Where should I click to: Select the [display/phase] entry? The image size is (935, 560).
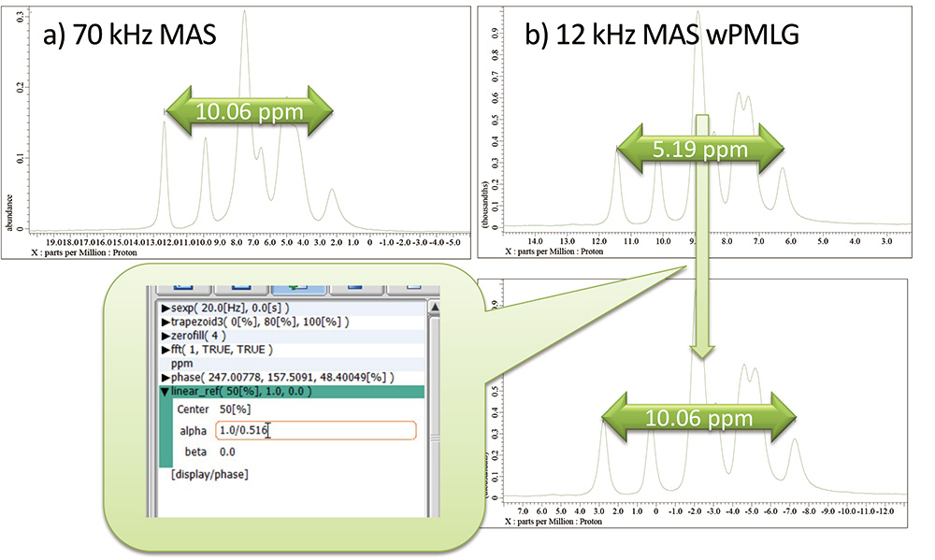pyautogui.click(x=209, y=475)
